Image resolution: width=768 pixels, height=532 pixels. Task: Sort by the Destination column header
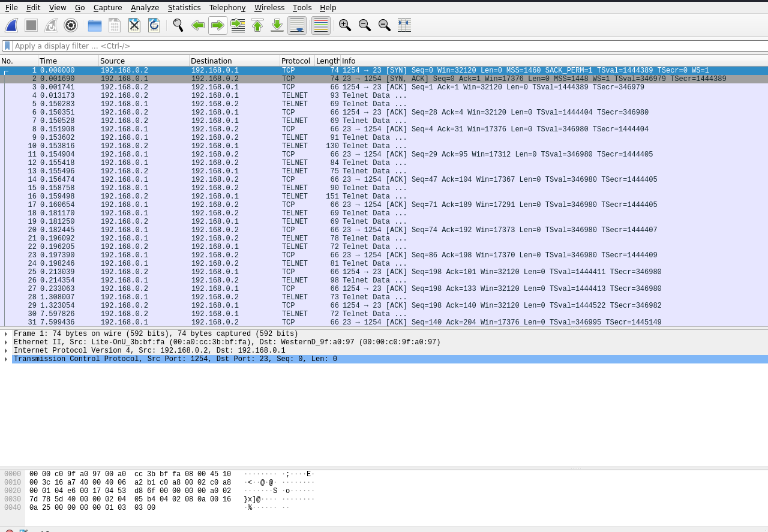coord(235,61)
